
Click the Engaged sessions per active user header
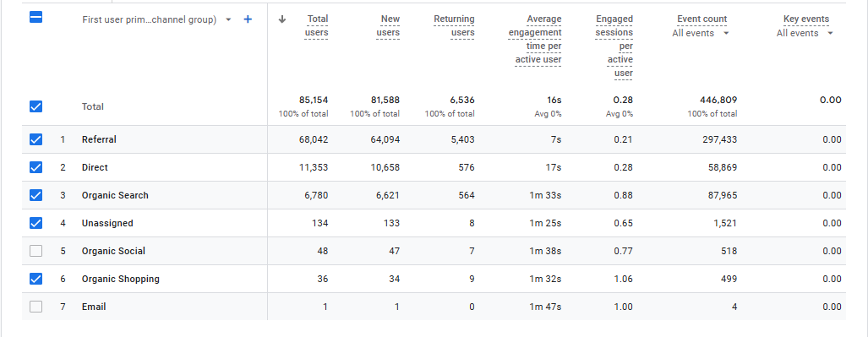coord(614,46)
